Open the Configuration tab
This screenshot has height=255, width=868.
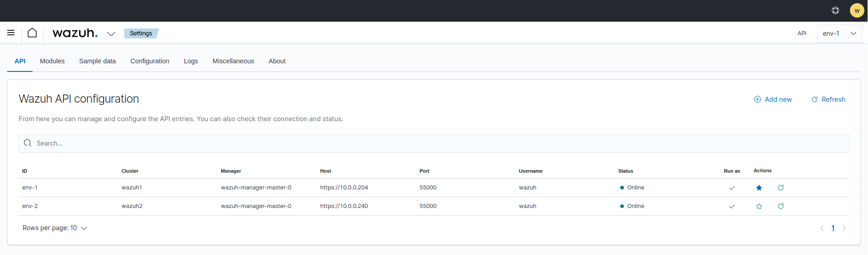150,61
